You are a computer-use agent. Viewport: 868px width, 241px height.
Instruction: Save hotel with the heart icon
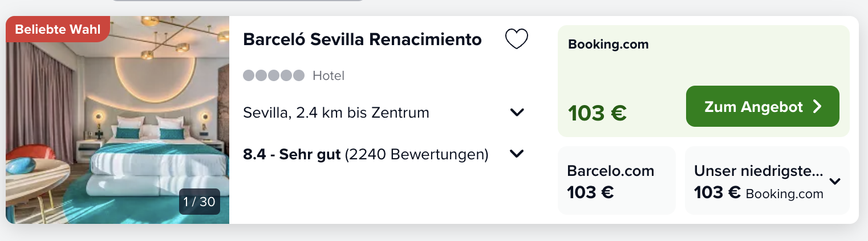pyautogui.click(x=517, y=39)
